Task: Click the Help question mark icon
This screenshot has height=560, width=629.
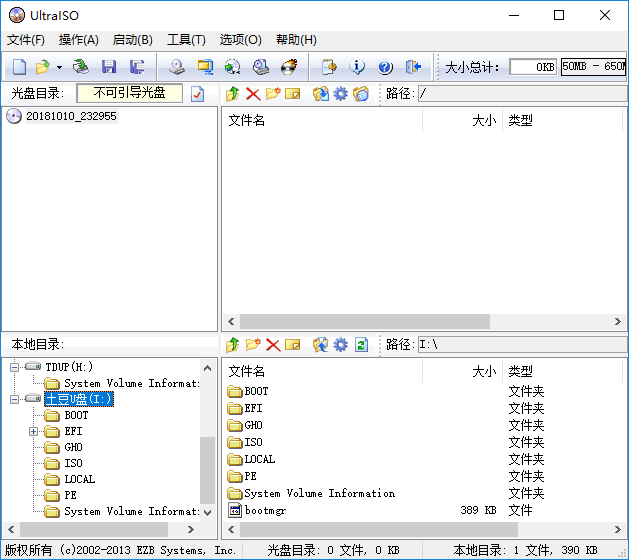Action: (x=385, y=67)
